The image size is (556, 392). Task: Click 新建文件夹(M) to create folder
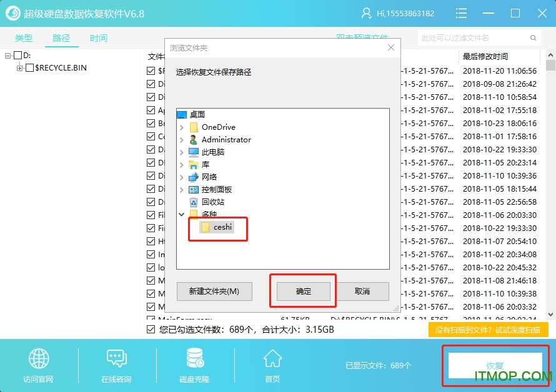point(214,291)
